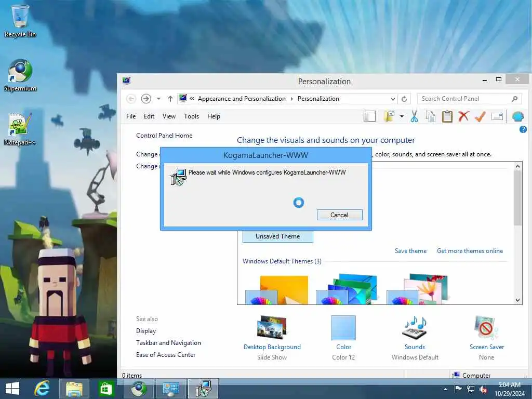The height and width of the screenshot is (399, 532).
Task: Open the Ease of Access Center link
Action: pyautogui.click(x=166, y=354)
